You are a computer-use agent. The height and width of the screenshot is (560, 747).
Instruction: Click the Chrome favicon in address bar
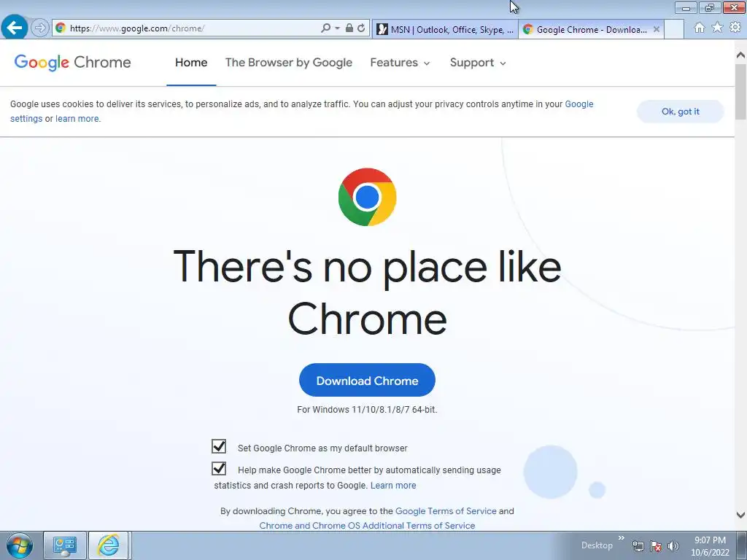pyautogui.click(x=61, y=28)
